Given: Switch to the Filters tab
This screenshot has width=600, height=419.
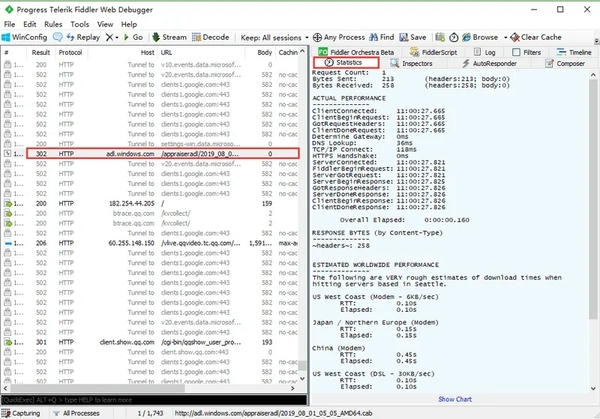Looking at the screenshot, I should tap(527, 52).
